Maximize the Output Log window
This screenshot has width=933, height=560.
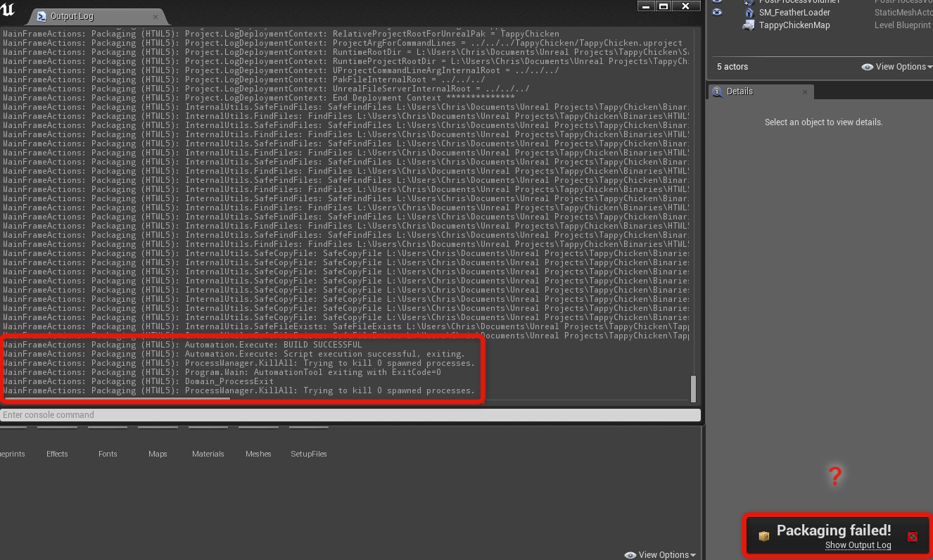click(x=664, y=6)
